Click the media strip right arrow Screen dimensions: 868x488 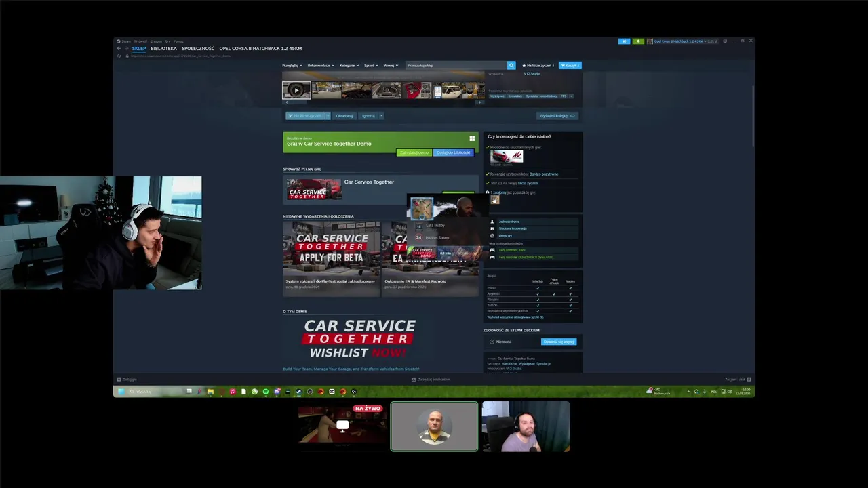(480, 102)
